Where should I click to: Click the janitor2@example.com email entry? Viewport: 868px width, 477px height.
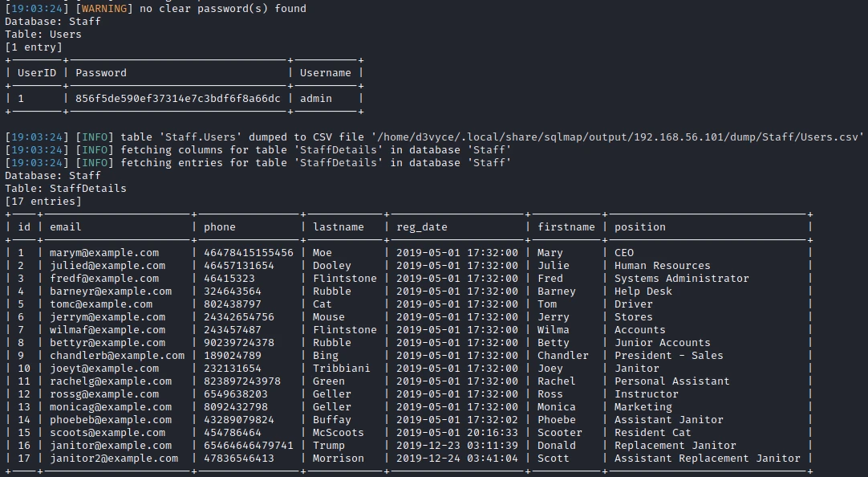coord(114,459)
